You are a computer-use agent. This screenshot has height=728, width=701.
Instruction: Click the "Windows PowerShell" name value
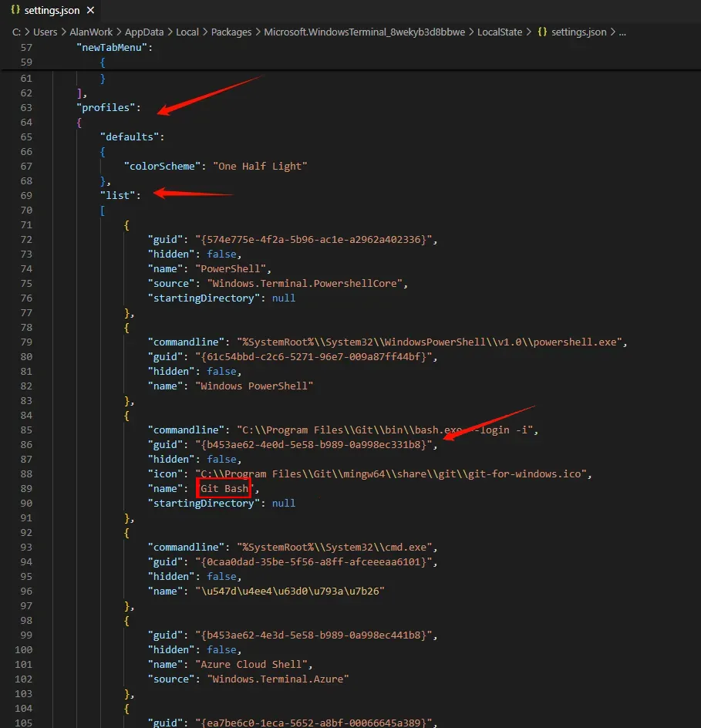click(x=254, y=386)
